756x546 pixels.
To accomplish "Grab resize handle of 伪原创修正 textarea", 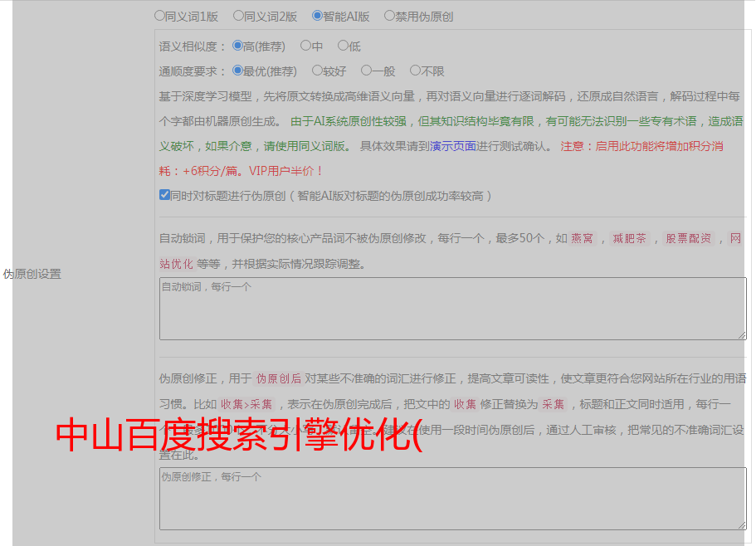I will (x=742, y=526).
